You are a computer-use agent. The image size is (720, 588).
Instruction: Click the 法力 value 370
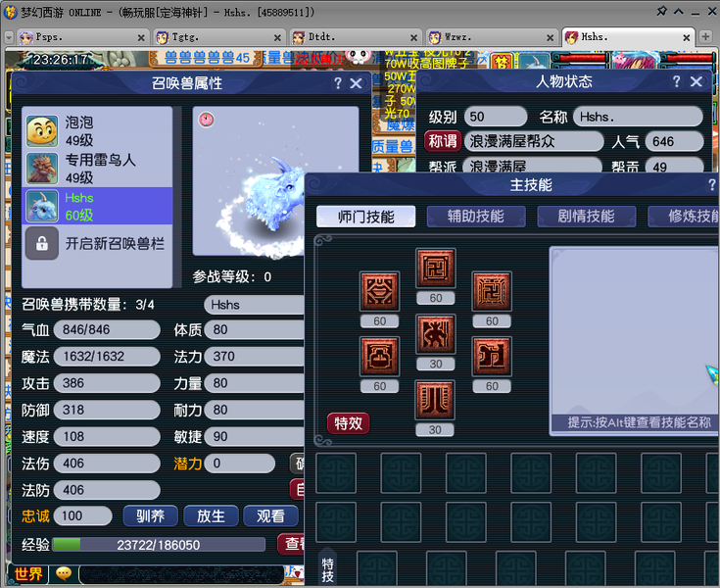(254, 356)
